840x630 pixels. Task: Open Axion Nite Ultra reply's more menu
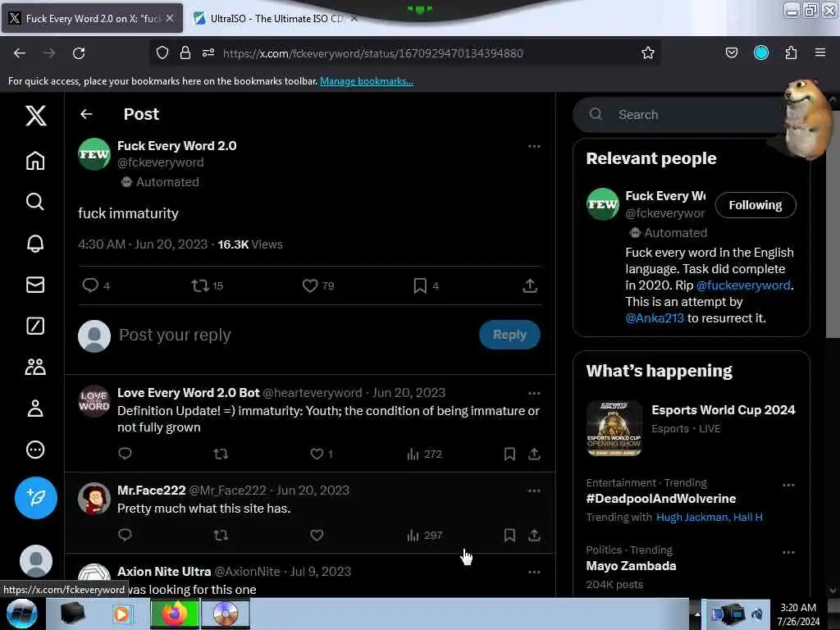tap(533, 572)
